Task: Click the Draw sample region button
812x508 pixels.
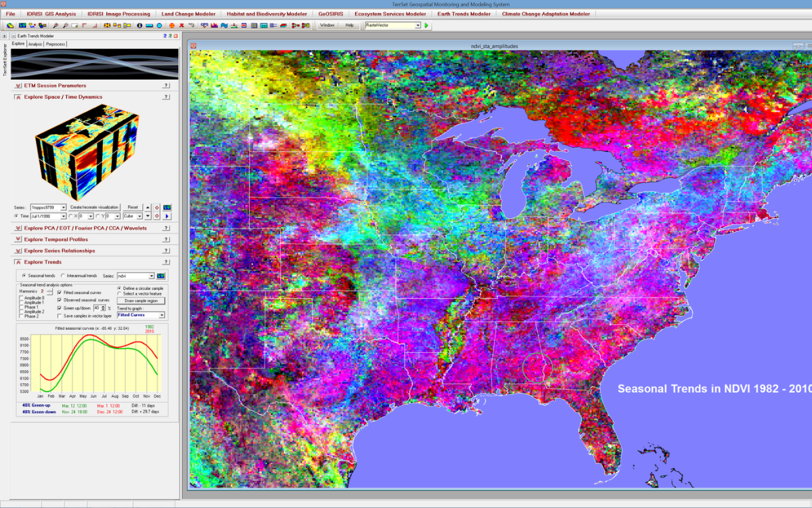Action: 141,301
